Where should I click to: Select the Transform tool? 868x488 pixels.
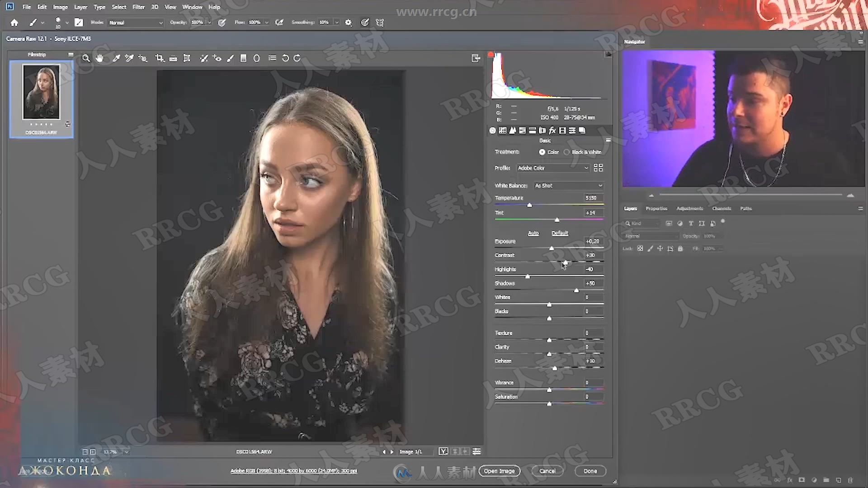tap(187, 58)
